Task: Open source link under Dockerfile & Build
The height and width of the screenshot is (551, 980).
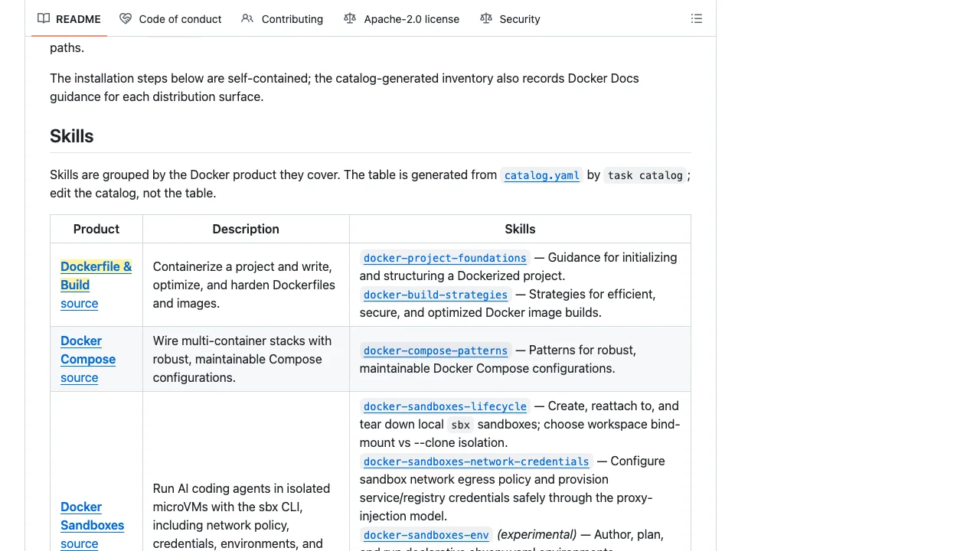Action: coord(80,303)
